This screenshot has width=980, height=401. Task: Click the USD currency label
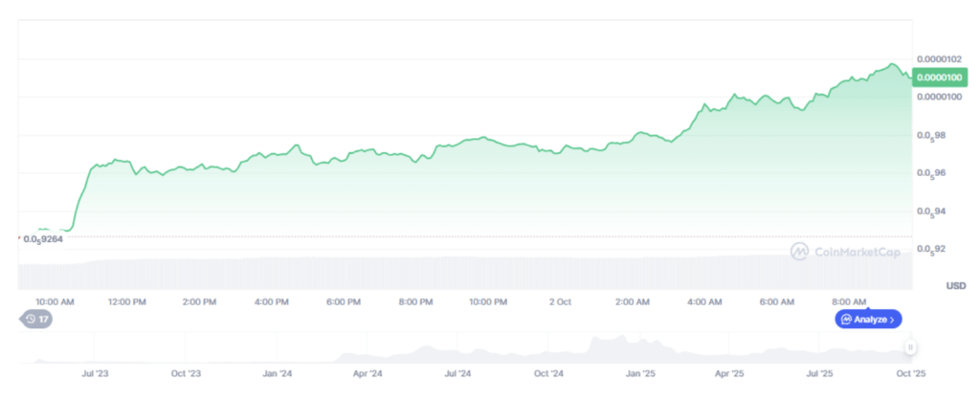(x=955, y=286)
